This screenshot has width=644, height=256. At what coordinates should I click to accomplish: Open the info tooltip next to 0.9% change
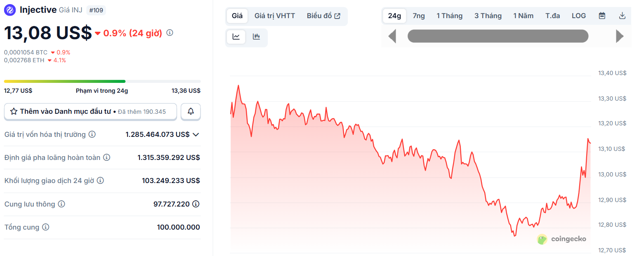point(170,33)
